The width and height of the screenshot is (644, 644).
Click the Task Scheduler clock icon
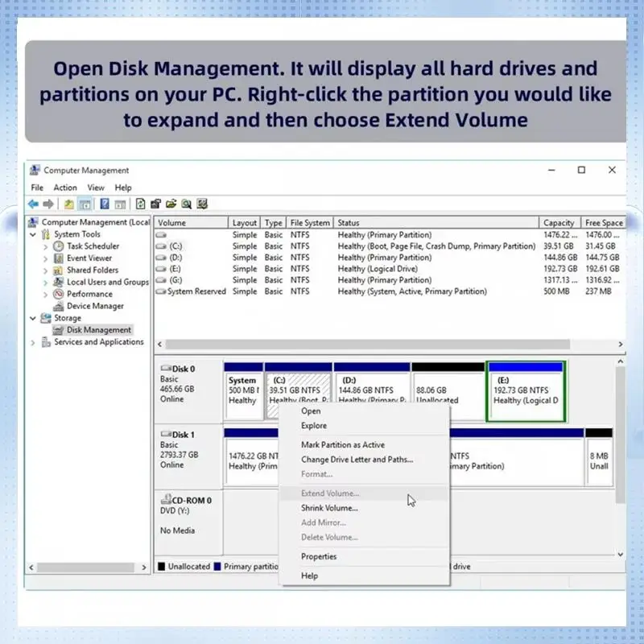point(59,246)
